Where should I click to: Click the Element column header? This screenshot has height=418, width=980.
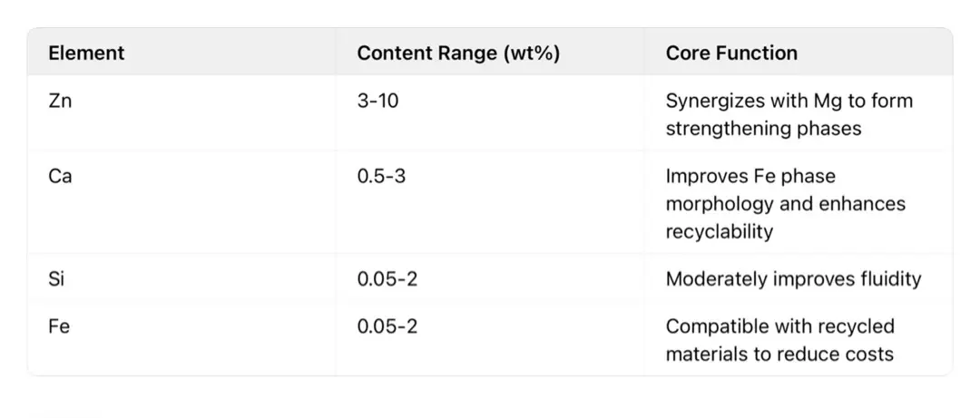pos(86,53)
